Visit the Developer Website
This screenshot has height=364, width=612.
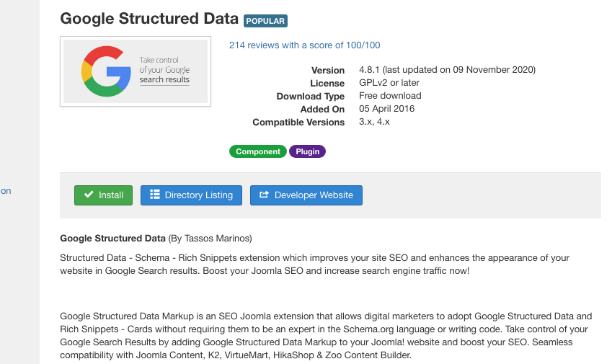pos(306,195)
